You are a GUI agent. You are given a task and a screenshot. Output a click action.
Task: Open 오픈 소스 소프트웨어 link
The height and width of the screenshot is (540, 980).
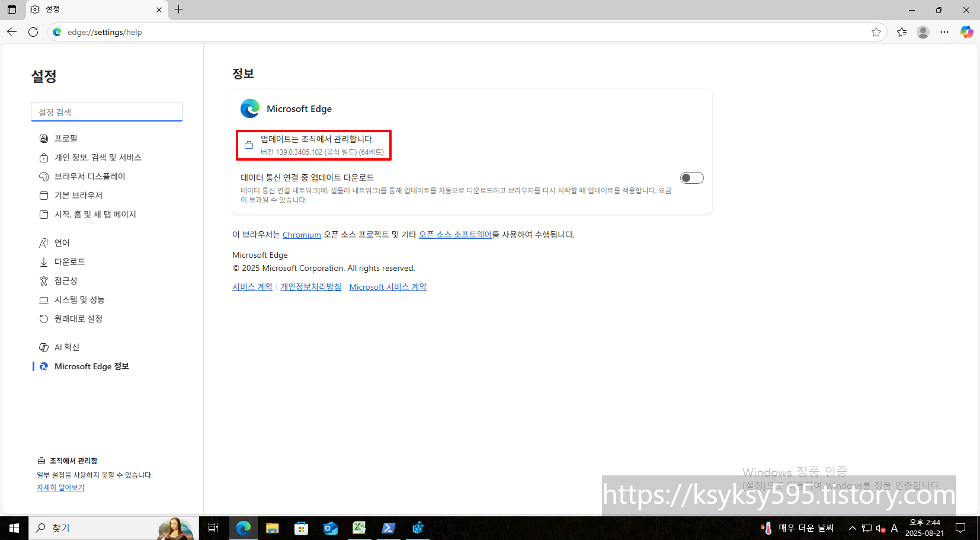click(x=455, y=235)
